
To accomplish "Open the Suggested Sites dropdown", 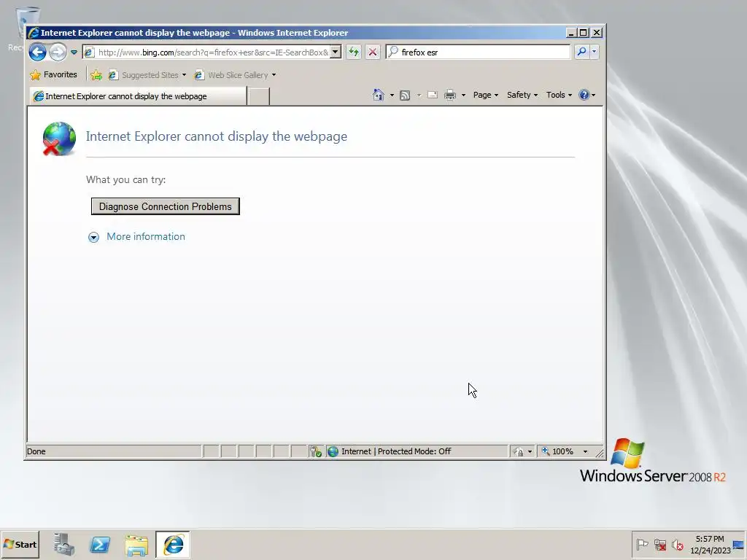I will 147,75.
